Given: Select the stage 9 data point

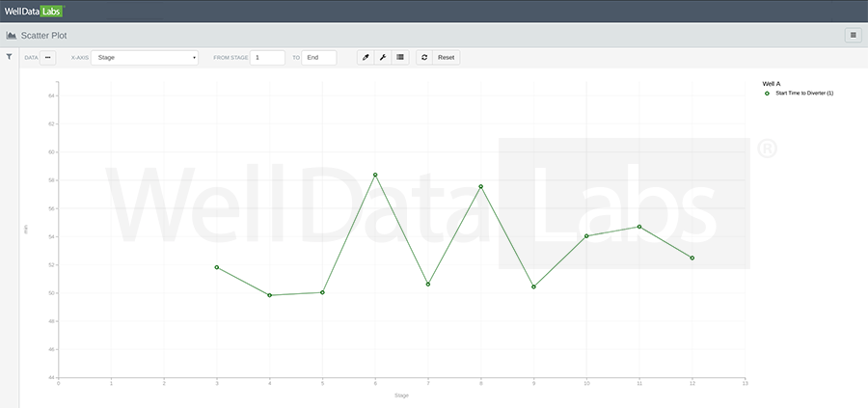Looking at the screenshot, I should click(533, 286).
